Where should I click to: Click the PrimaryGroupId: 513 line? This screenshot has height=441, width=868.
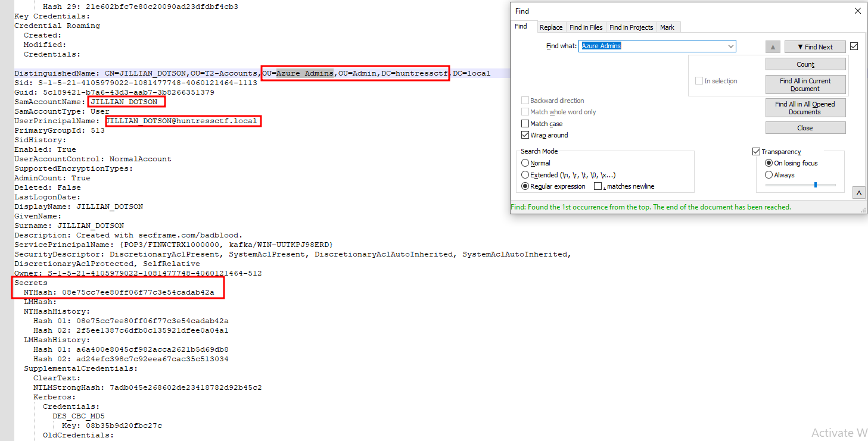[x=60, y=130]
